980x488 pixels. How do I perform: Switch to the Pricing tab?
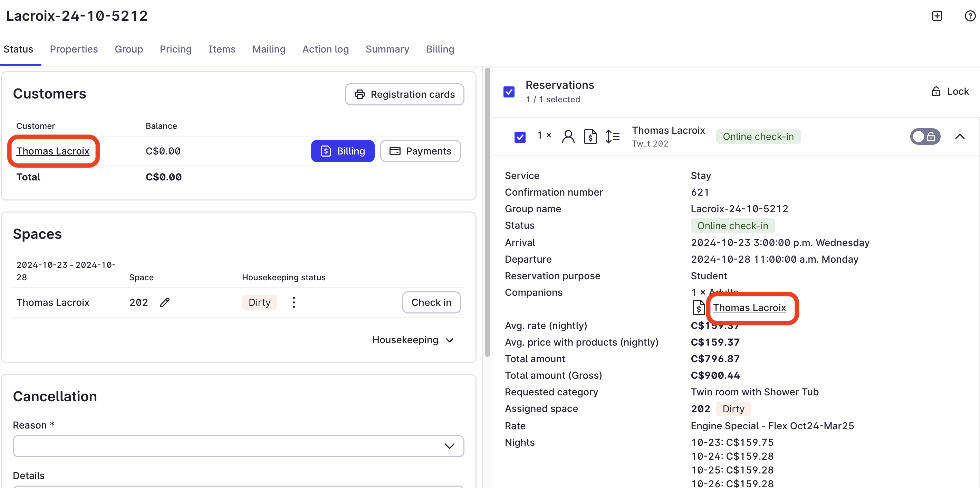175,49
